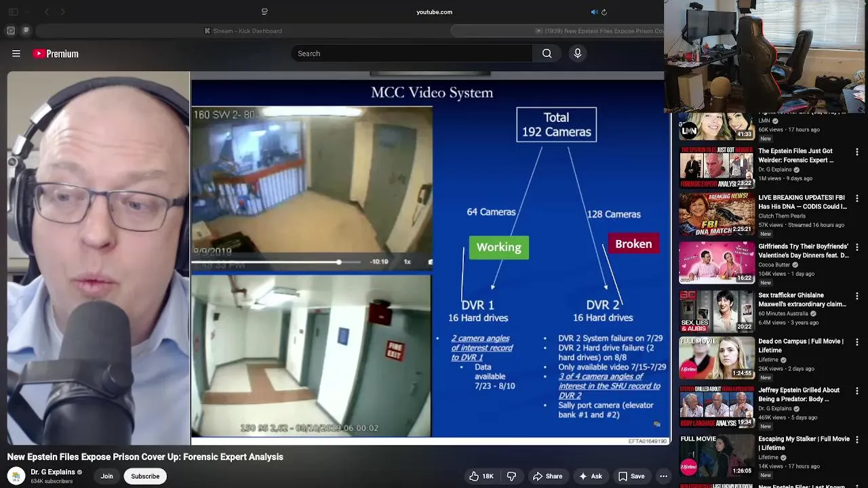The image size is (868, 488).
Task: Open the 60 Minutes Australia channel link
Action: point(785,314)
